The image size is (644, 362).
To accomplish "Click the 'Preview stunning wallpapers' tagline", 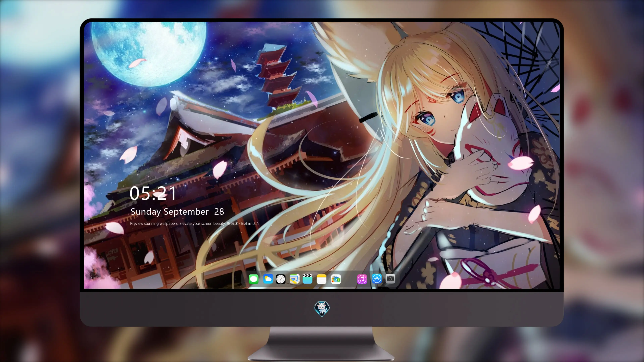I will pos(195,223).
